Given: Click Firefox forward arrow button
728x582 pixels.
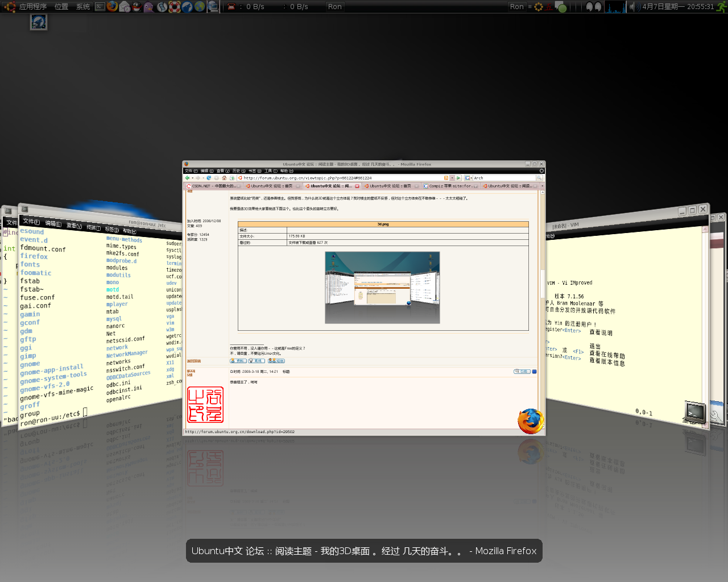Looking at the screenshot, I should pyautogui.click(x=198, y=178).
